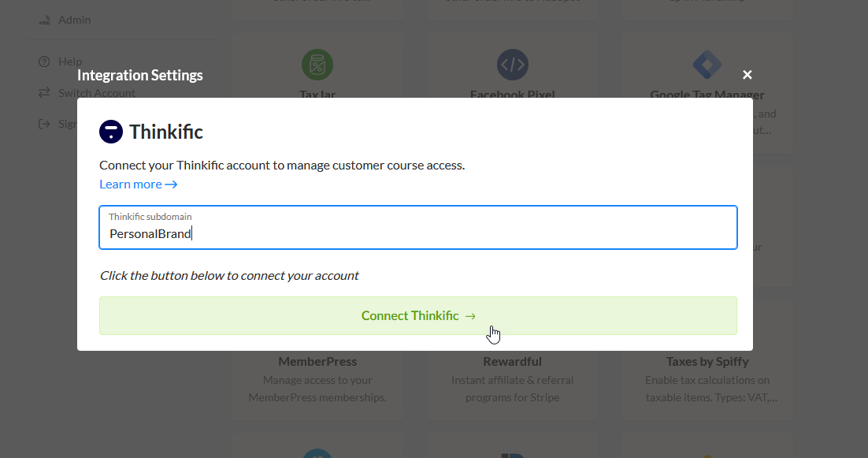Focus the Thinkific subdomain field
The height and width of the screenshot is (458, 868).
[418, 228]
